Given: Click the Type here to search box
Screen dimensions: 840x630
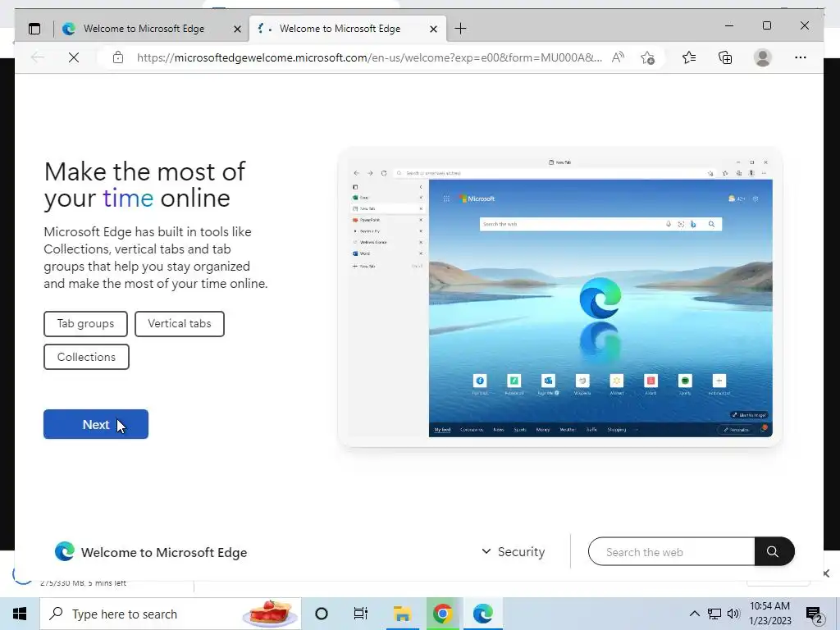Looking at the screenshot, I should click(x=171, y=614).
